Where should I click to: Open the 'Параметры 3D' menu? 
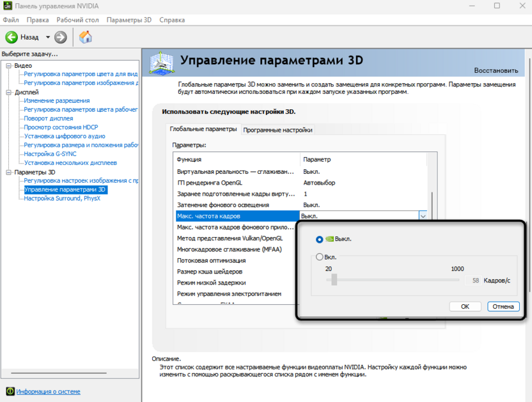point(129,20)
